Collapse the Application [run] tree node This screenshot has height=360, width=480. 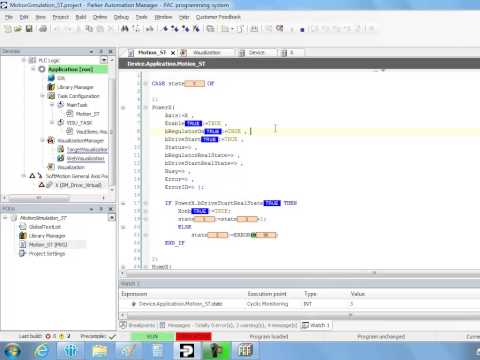tap(33, 69)
